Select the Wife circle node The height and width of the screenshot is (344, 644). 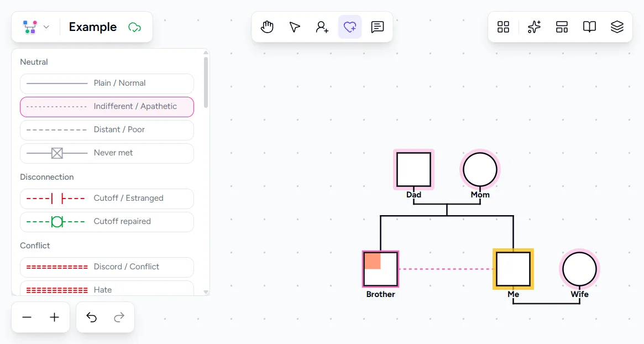click(x=579, y=269)
